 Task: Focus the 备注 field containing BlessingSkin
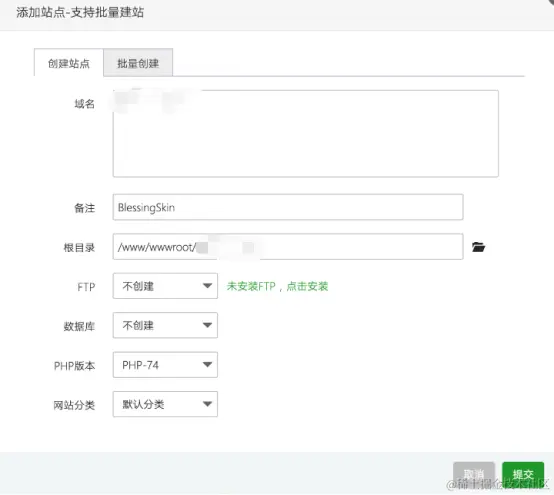pos(288,207)
